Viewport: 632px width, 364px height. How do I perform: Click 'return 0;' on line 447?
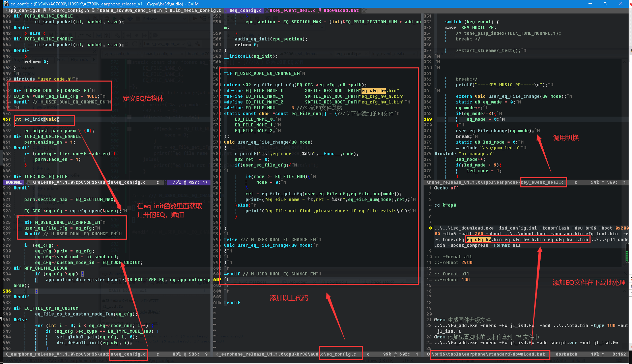tap(36, 62)
